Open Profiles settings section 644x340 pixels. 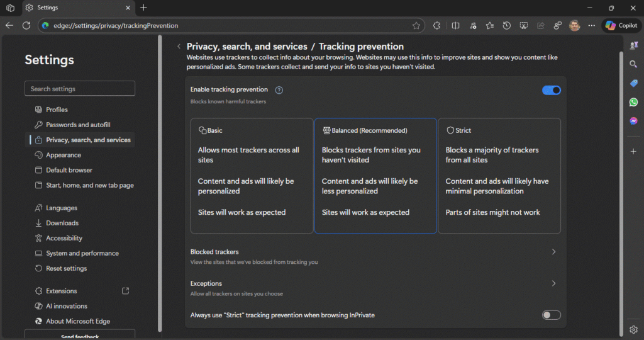coord(80,110)
